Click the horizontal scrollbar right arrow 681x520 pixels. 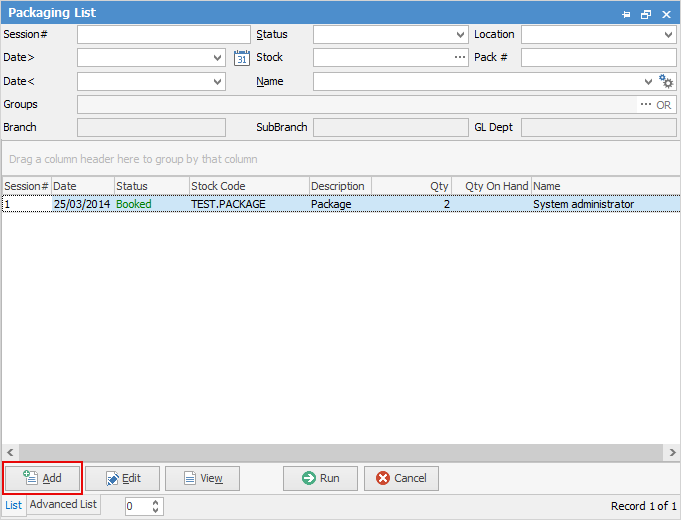tap(672, 452)
